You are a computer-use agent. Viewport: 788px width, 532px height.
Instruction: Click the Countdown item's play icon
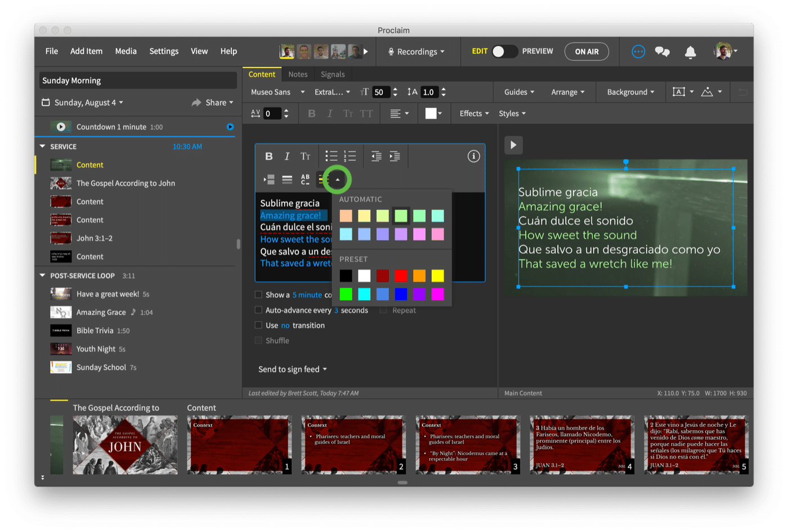[x=61, y=127]
